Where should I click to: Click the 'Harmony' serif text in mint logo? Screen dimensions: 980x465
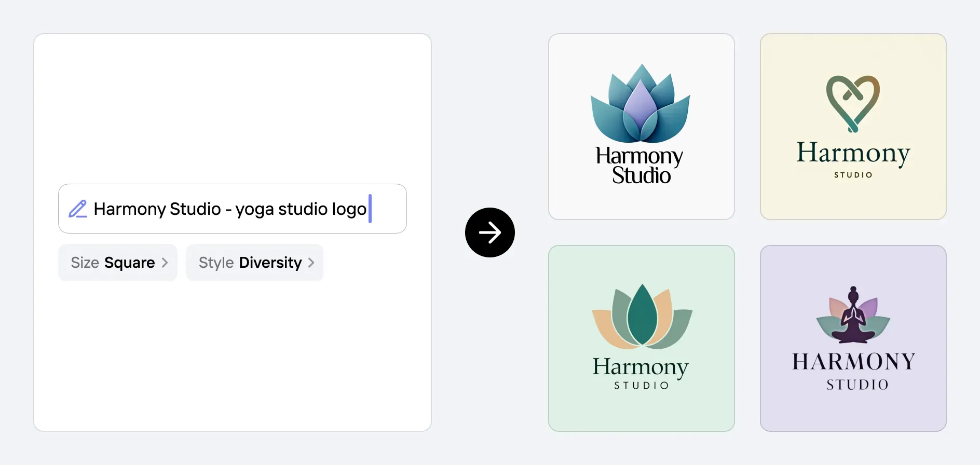[641, 368]
